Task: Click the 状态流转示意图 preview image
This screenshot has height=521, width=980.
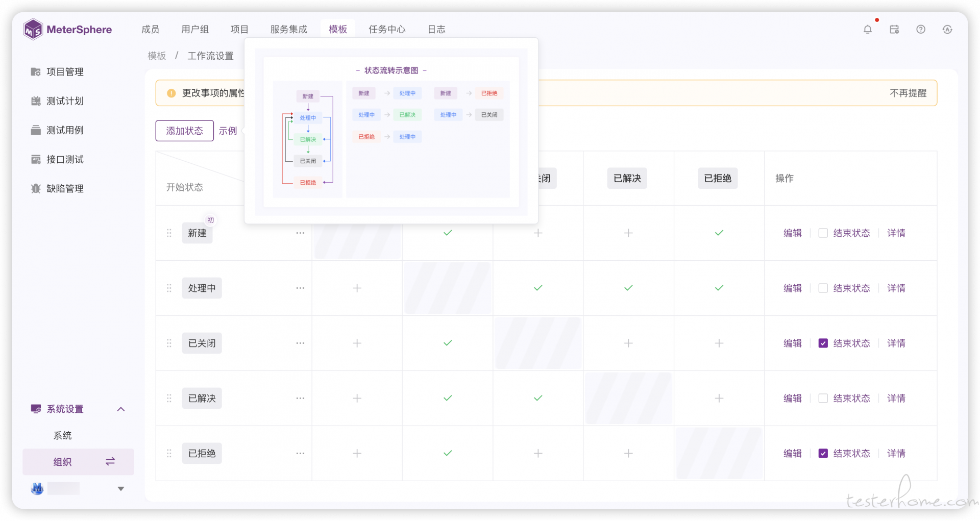Action: point(391,132)
